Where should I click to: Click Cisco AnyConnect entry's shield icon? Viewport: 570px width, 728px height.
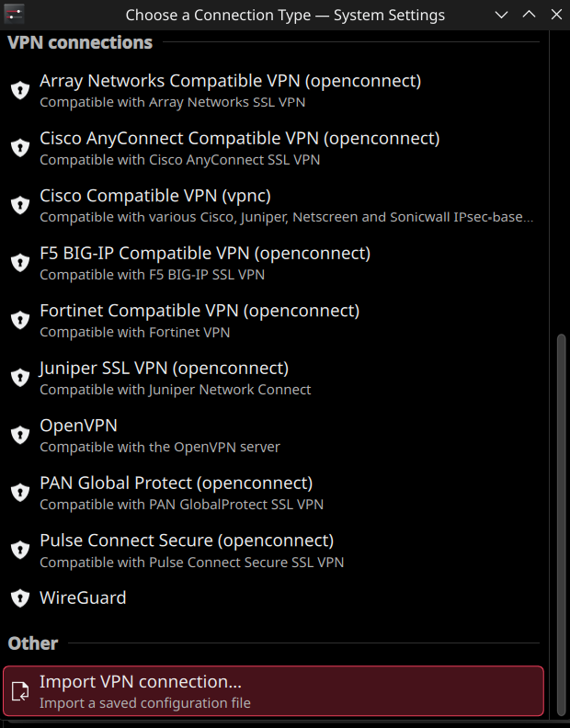point(19,147)
